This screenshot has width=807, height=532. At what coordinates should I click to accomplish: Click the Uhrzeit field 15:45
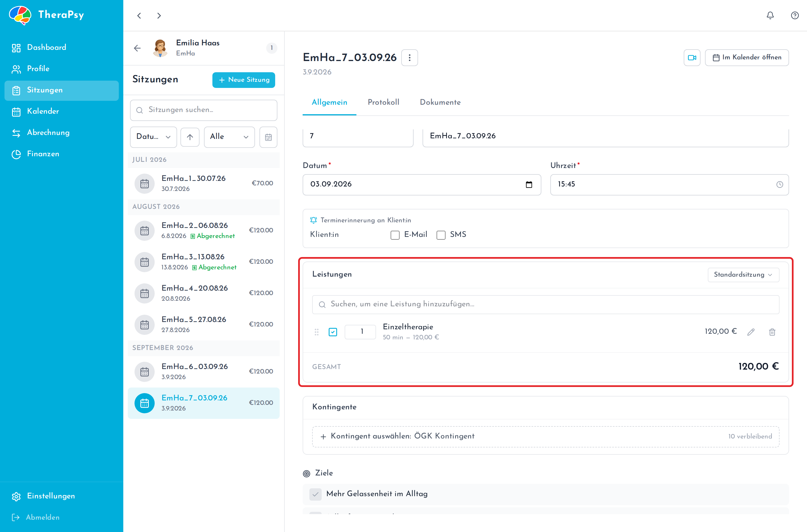[x=669, y=185]
